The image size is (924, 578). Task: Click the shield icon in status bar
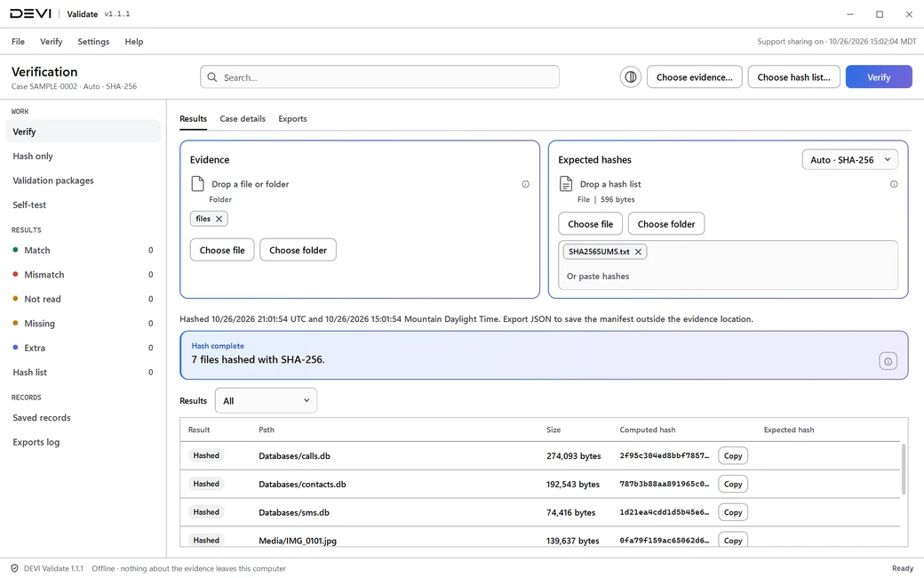pos(15,568)
